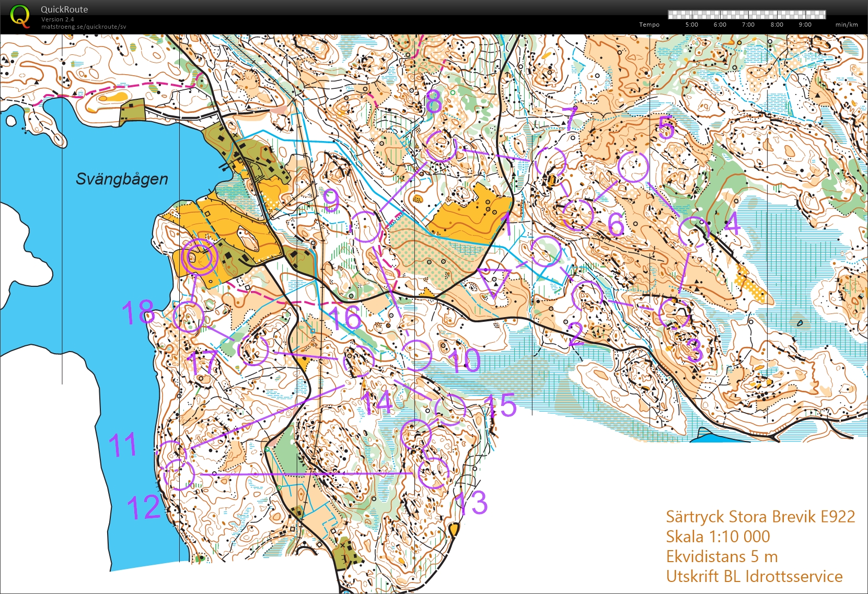Image resolution: width=868 pixels, height=594 pixels.
Task: Select control circle 2
Action: [x=587, y=296]
